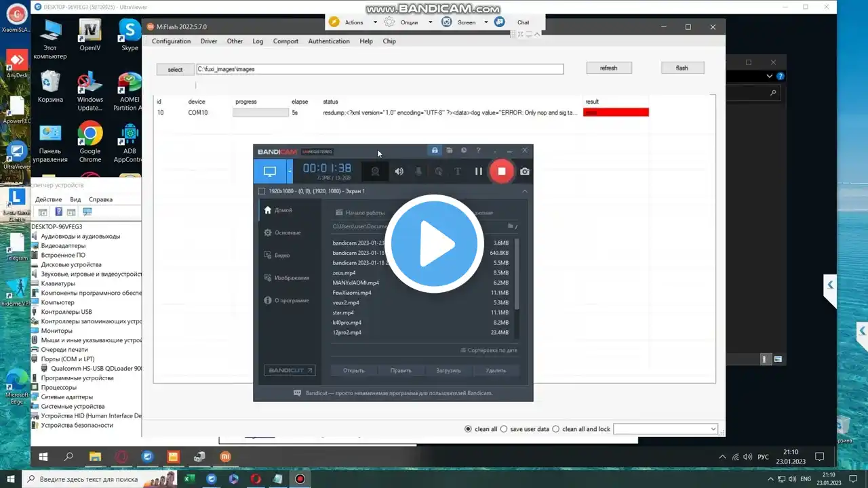Select the clean all radio button
868x488 pixels.
tap(468, 429)
